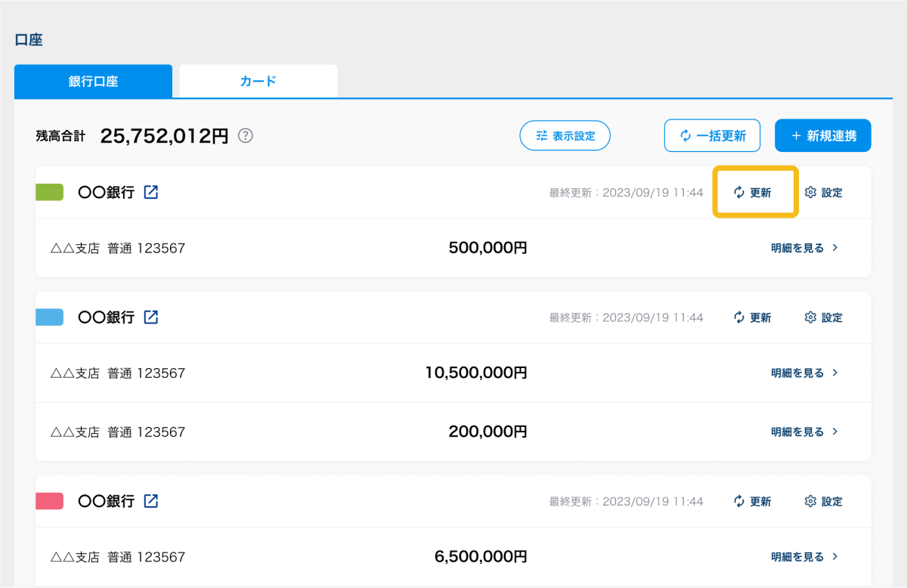907x588 pixels.
Task: View details for the 500,000円 account
Action: pos(804,248)
